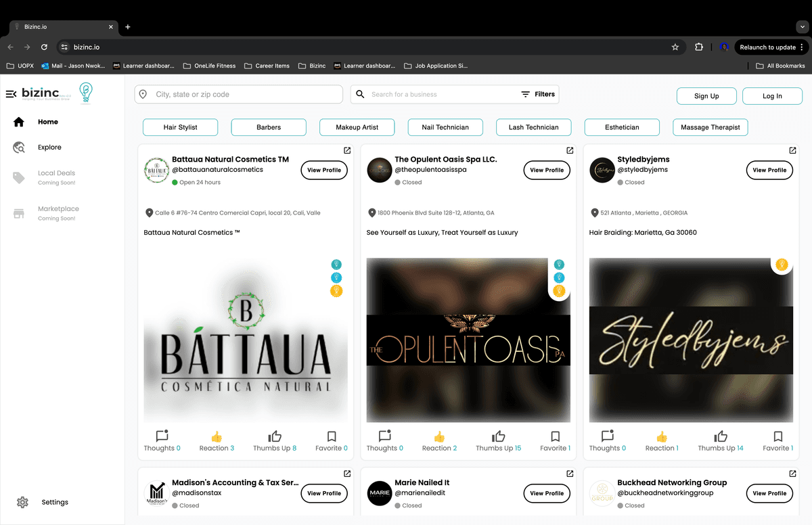This screenshot has width=812, height=525.
Task: View Profile of Styledbyjems
Action: tap(769, 170)
